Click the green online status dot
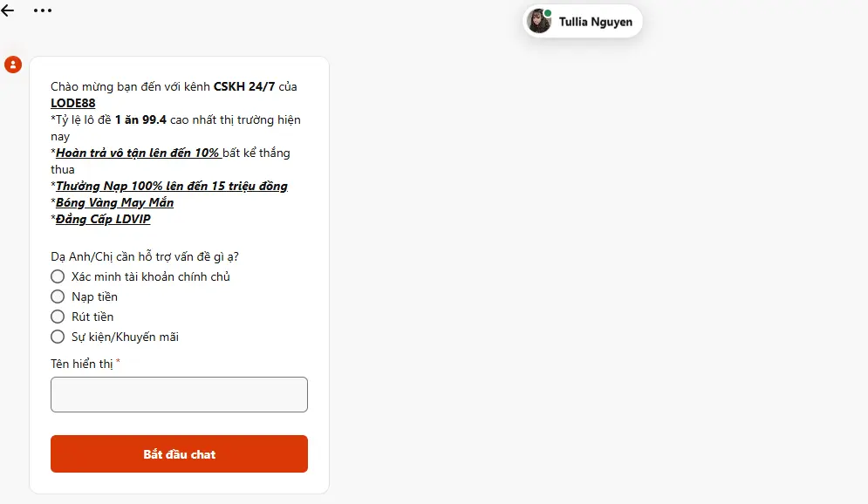Screen dimensions: 868x504 (x=548, y=13)
